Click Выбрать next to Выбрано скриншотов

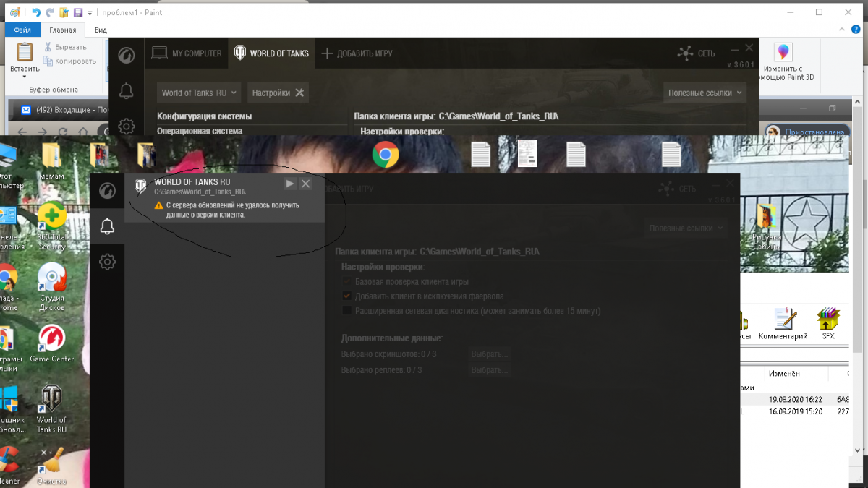(490, 354)
